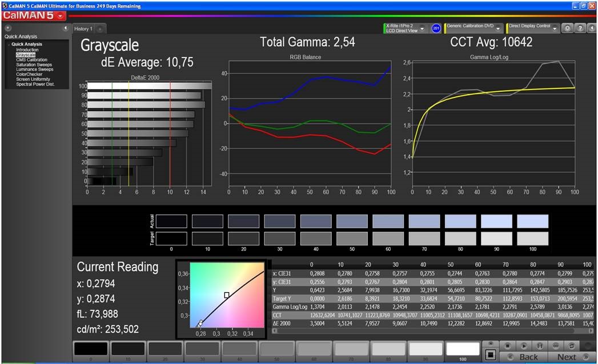Open the Direct Display Control dropdown
This screenshot has height=364, width=598.
(x=555, y=29)
